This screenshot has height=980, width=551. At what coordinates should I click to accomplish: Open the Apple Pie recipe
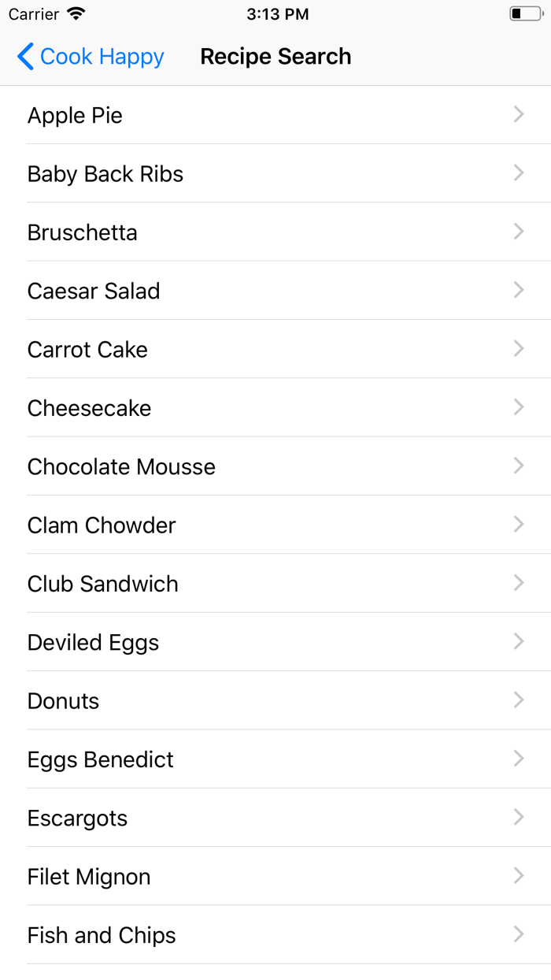click(76, 116)
